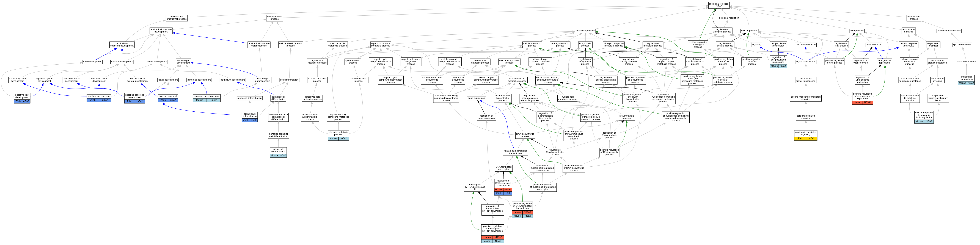Click the 'RNA metabolic process' node
Image resolution: width=980 pixels, height=245 pixels.
point(626,117)
